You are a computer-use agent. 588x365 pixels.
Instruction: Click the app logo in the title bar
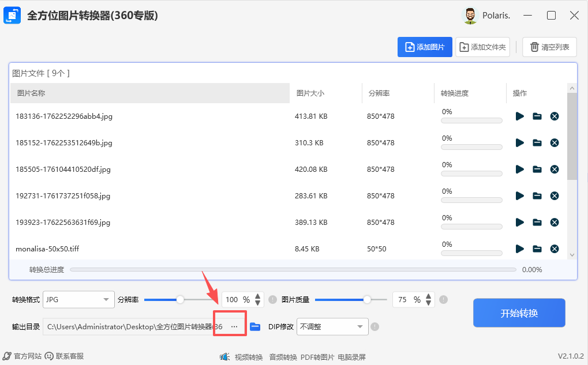click(x=12, y=15)
